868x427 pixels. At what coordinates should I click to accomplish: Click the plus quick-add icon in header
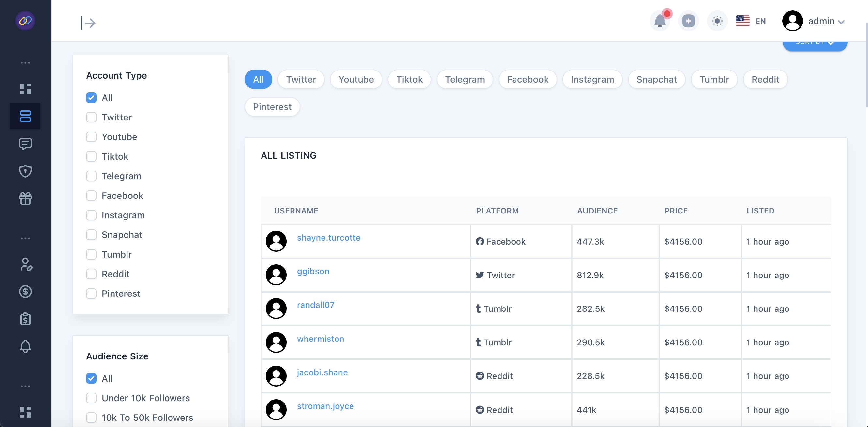[688, 21]
